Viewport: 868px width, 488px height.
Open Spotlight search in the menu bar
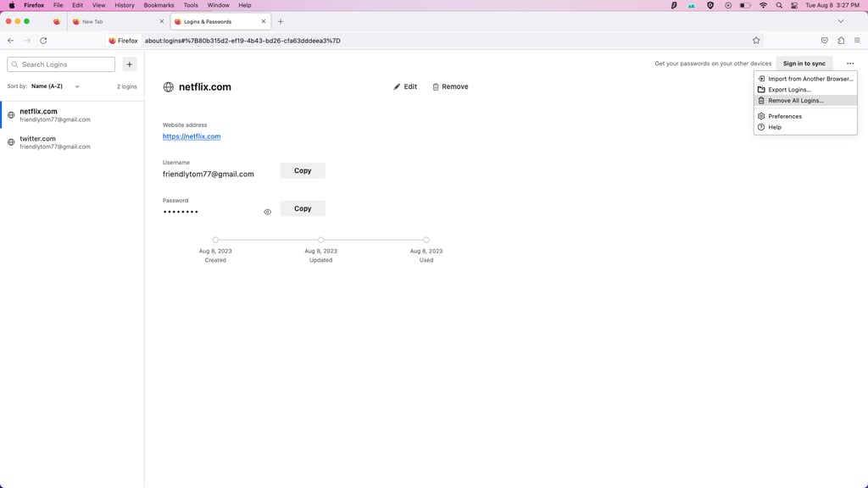pos(779,5)
